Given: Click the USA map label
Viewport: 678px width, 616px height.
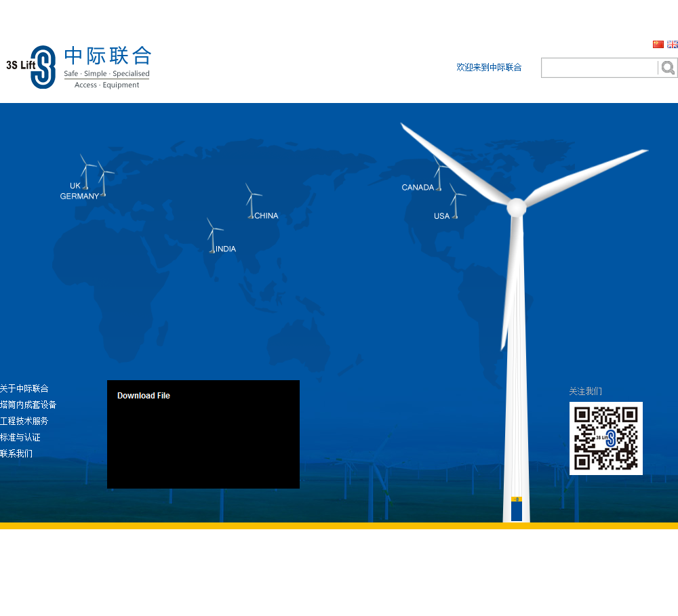Looking at the screenshot, I should (442, 216).
